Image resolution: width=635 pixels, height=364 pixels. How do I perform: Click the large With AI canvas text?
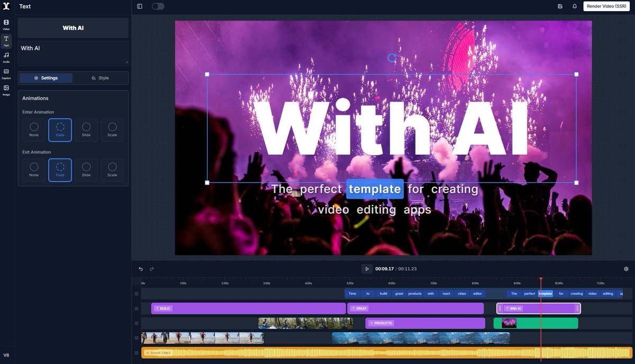coord(391,129)
